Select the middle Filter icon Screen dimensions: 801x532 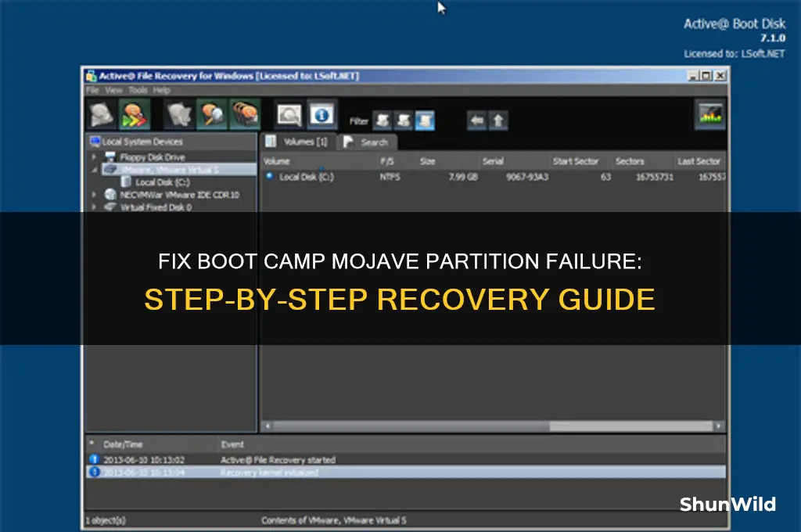coord(404,120)
